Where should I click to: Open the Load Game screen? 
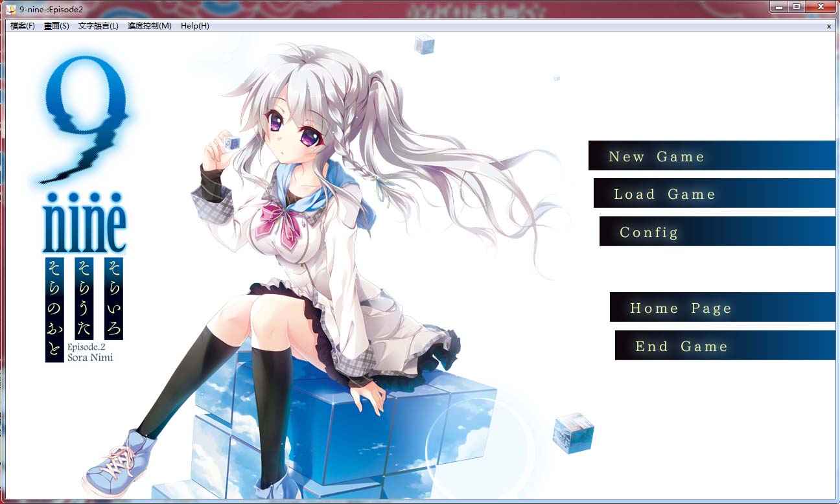pos(664,194)
